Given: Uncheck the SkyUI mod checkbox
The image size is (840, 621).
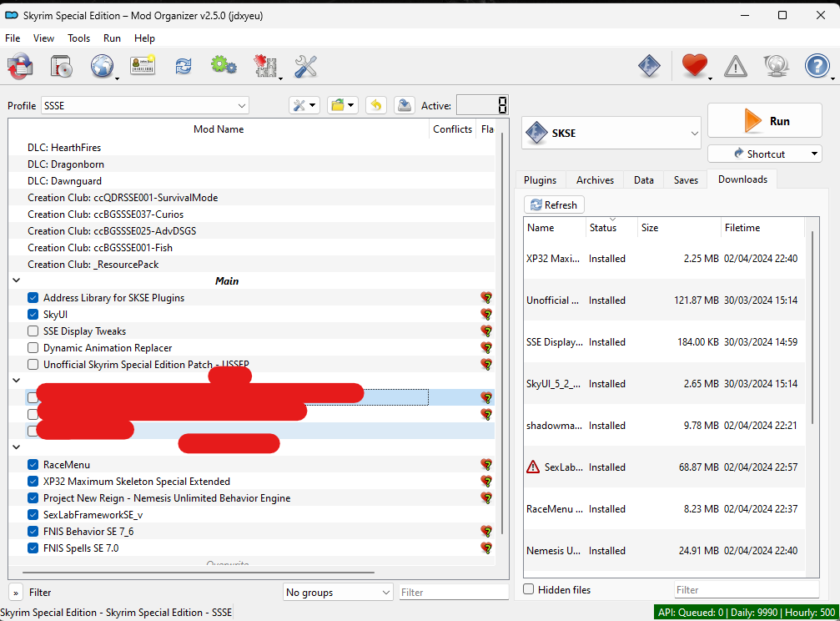Looking at the screenshot, I should click(33, 314).
